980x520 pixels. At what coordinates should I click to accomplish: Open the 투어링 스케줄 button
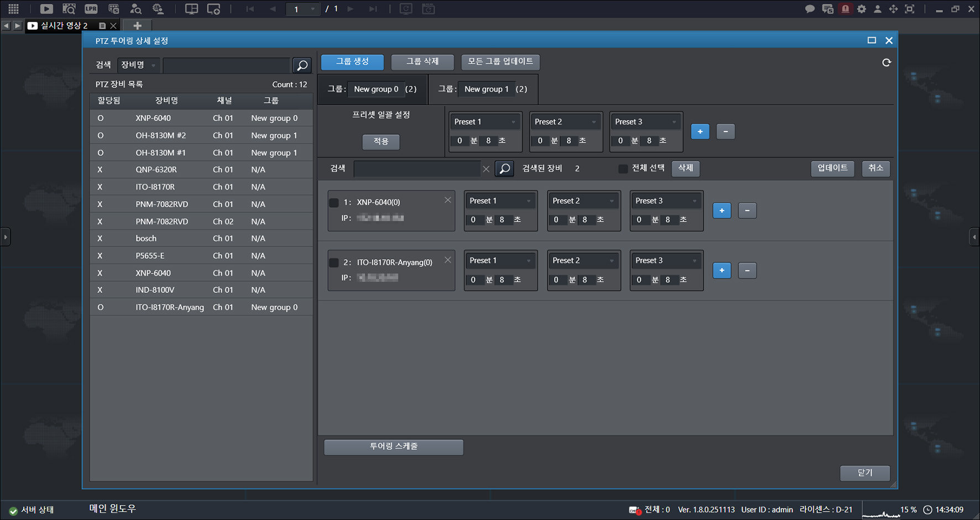pos(394,447)
